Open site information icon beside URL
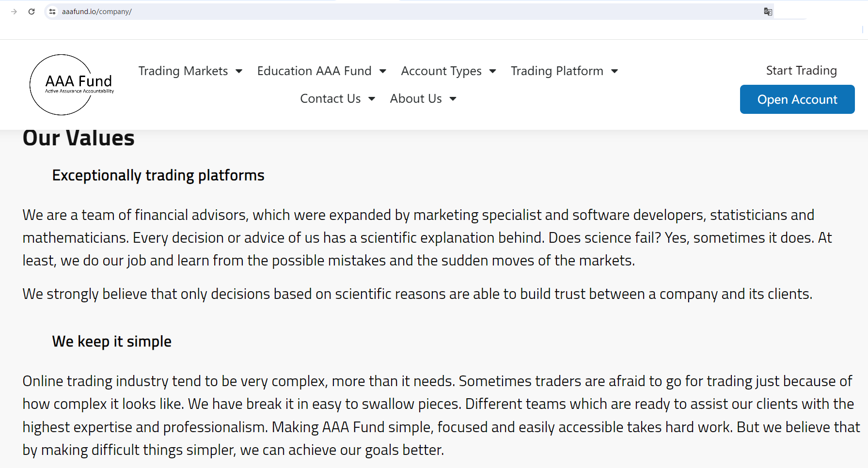Viewport: 868px width, 468px height. point(52,12)
